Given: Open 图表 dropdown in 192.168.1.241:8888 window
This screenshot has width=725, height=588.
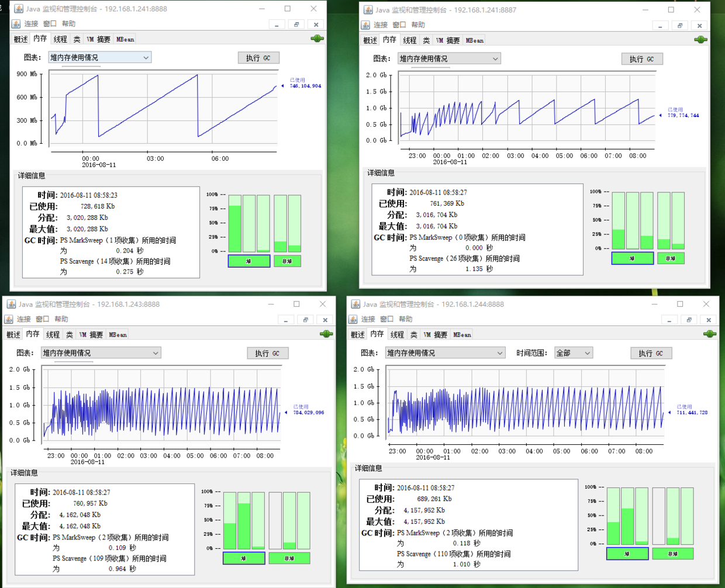Looking at the screenshot, I should [99, 57].
